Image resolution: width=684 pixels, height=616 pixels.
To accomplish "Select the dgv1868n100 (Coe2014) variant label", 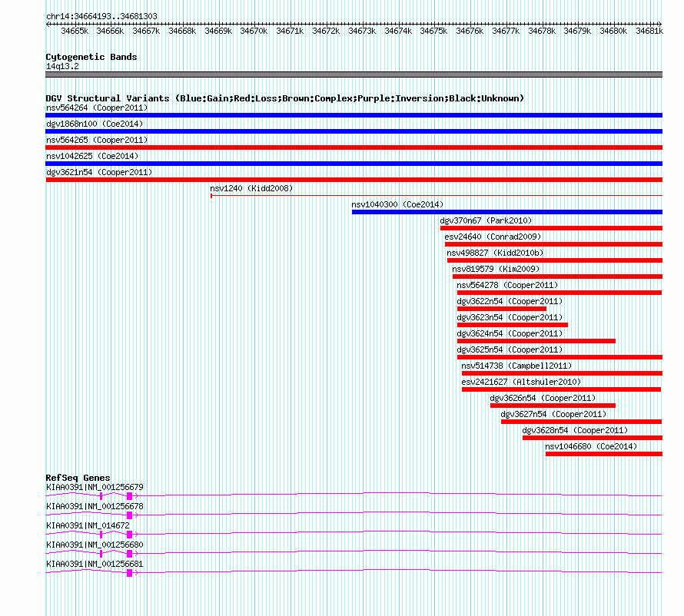I will [95, 124].
